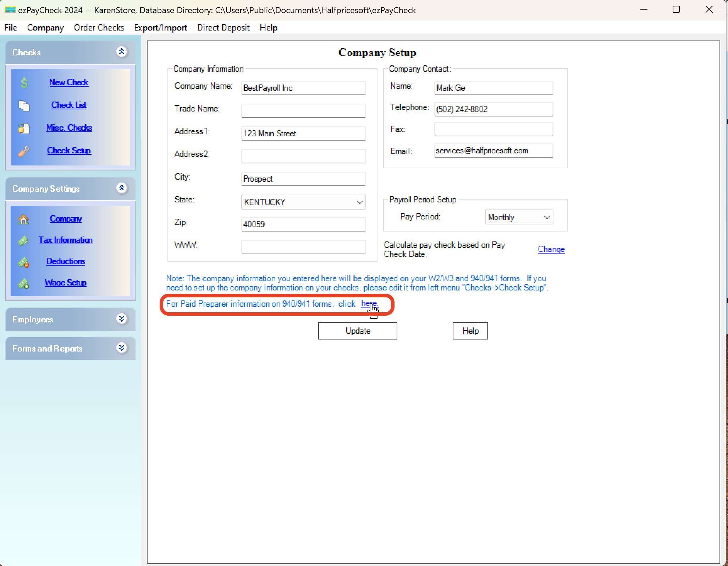
Task: Click the green dollar New Check icon
Action: 24,83
